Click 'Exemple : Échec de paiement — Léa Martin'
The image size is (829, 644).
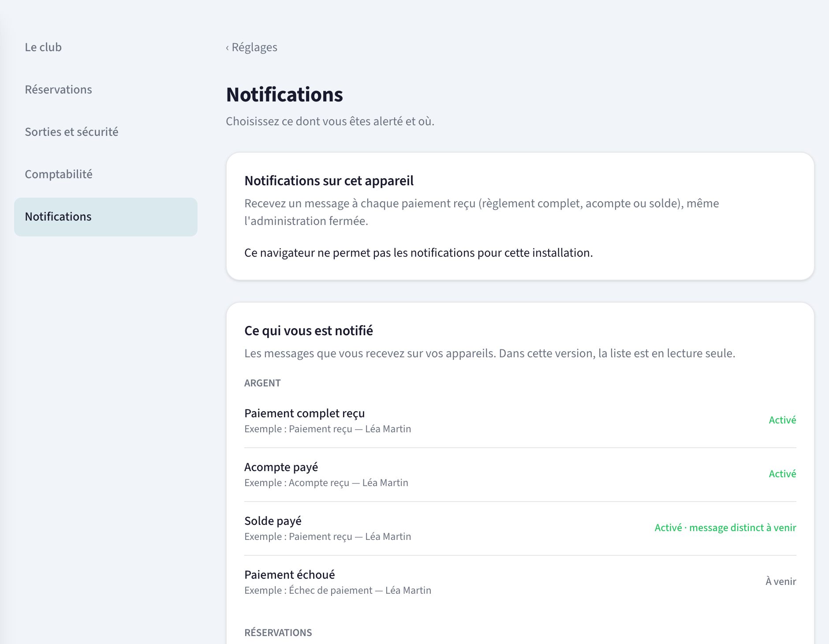click(x=338, y=590)
